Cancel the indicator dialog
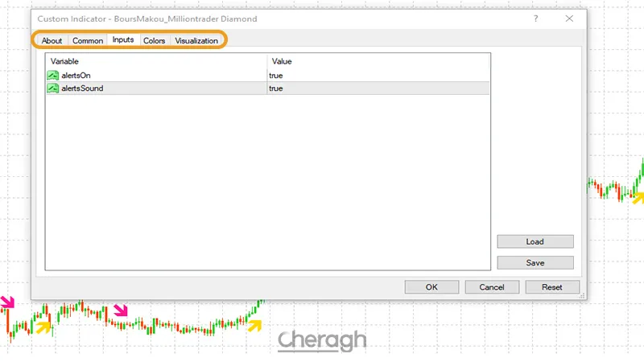Screen dimensions: 644x362 492,287
